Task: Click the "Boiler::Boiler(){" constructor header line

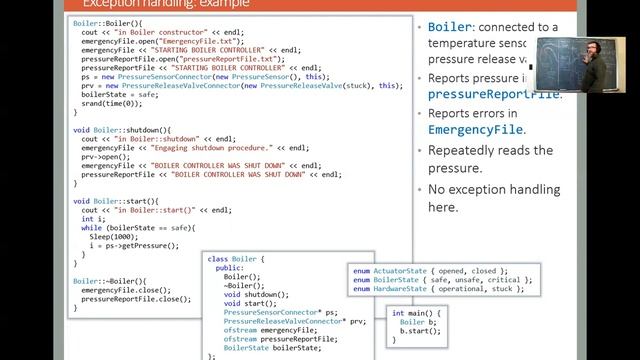Action: 108,23
